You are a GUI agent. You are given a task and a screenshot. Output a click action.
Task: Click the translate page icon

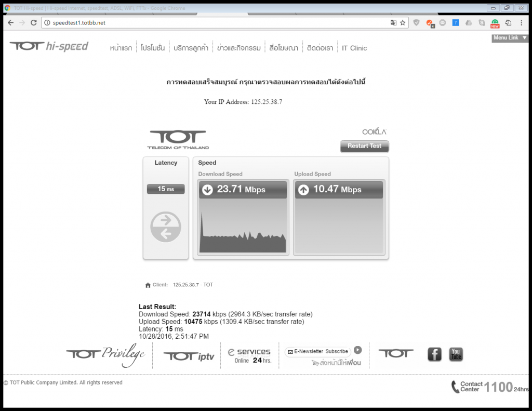393,23
